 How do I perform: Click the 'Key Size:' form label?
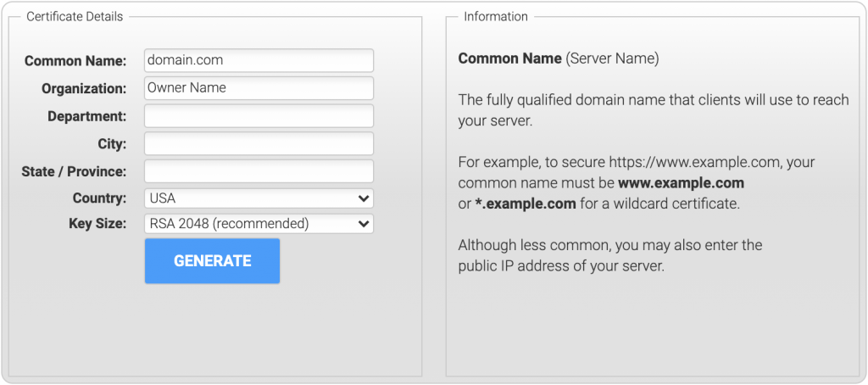[97, 224]
